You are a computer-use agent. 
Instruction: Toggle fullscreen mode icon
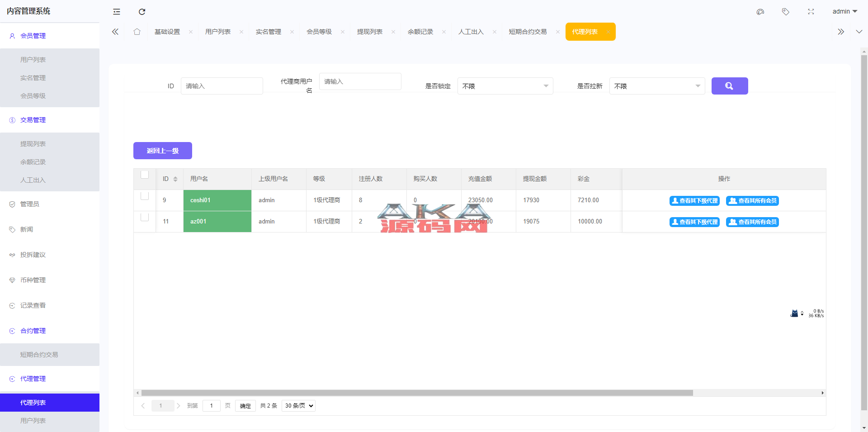[x=811, y=12]
